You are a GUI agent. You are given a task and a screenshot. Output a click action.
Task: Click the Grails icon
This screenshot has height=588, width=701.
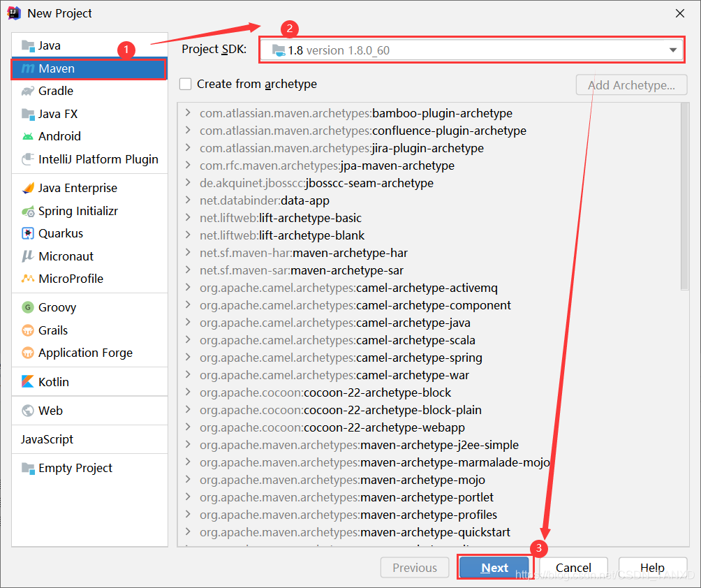28,330
